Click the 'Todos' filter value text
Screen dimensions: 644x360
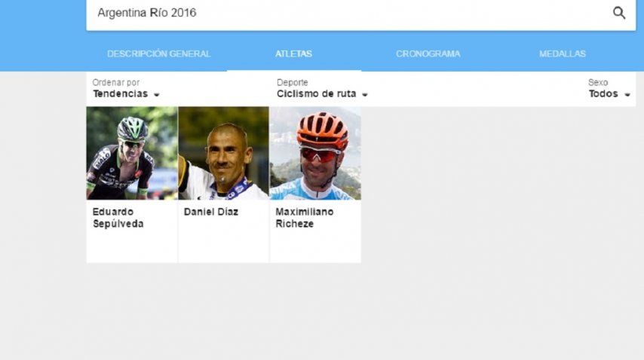point(603,94)
